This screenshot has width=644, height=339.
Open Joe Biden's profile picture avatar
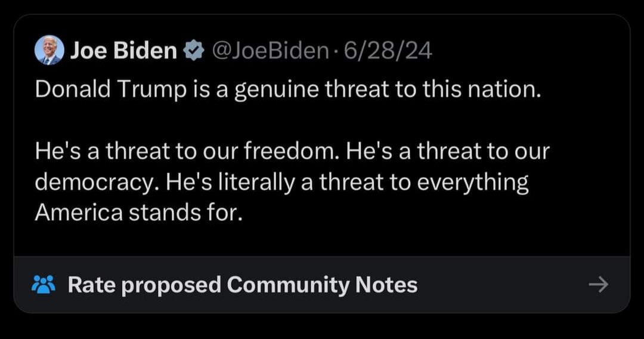pyautogui.click(x=49, y=50)
